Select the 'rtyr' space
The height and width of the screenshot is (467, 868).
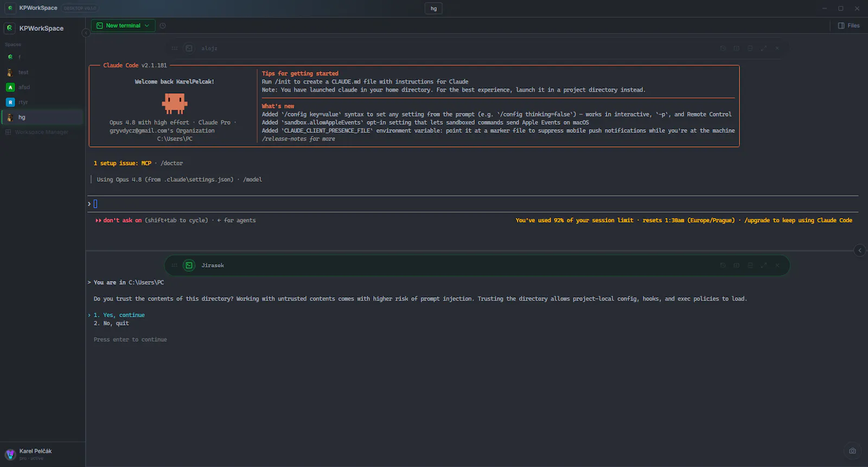click(42, 102)
